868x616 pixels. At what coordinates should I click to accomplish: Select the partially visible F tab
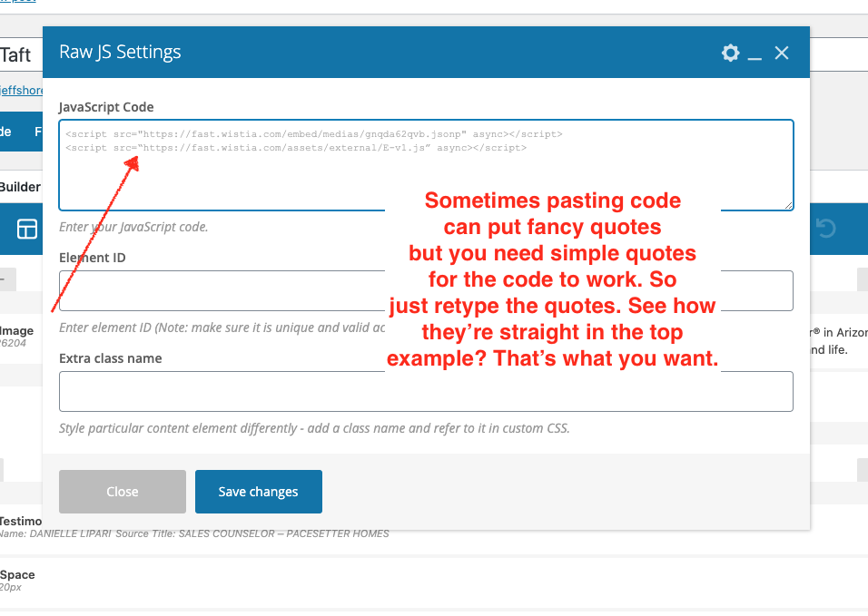(x=36, y=132)
